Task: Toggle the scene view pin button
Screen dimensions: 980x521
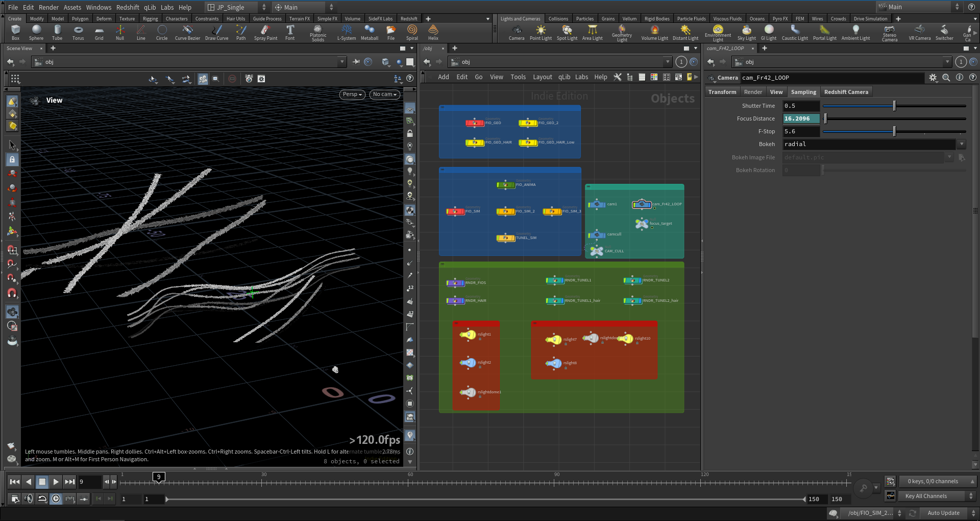Action: point(356,62)
